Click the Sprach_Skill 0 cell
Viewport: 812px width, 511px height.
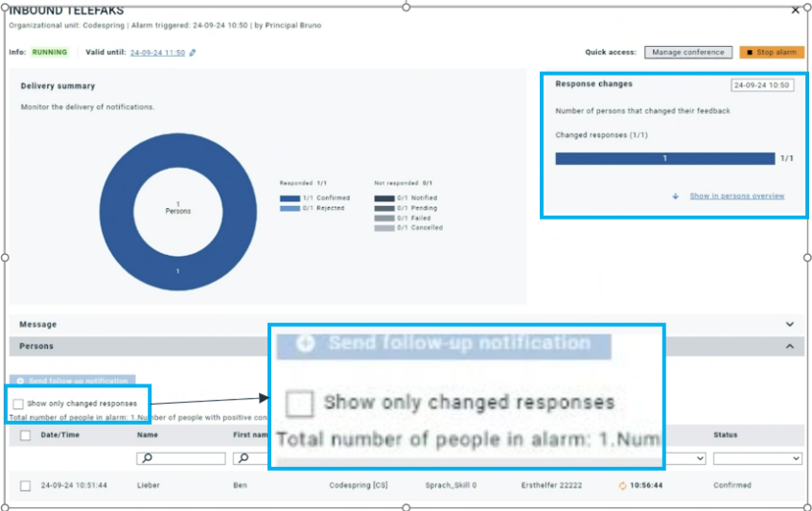[451, 486]
